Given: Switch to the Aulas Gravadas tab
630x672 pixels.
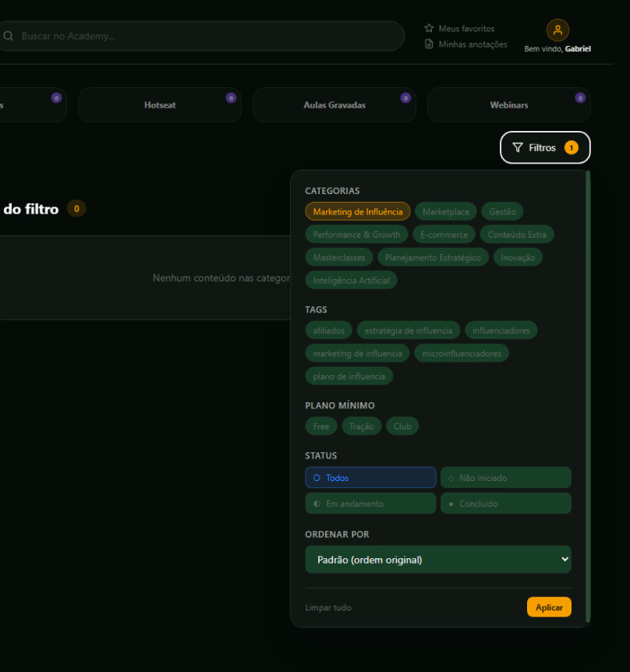Looking at the screenshot, I should point(334,105).
